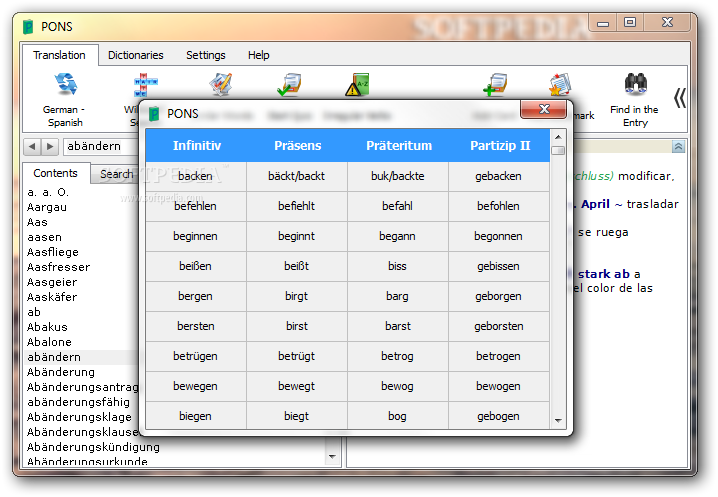Open the Settings tab
The width and height of the screenshot is (718, 497).
click(206, 55)
